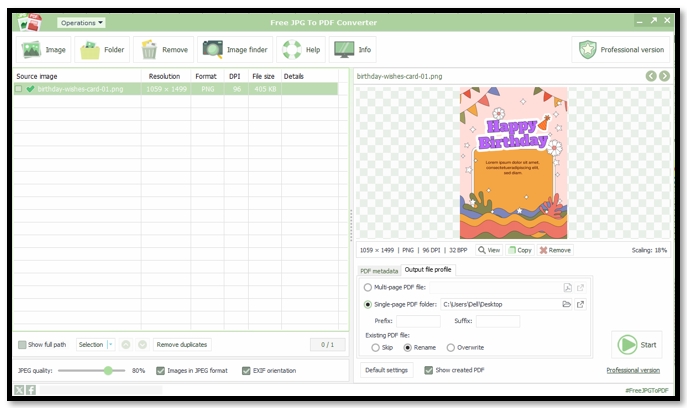Open Single-page PDF folder in explorer icon
Screen dimensions: 687x408
coord(581,304)
